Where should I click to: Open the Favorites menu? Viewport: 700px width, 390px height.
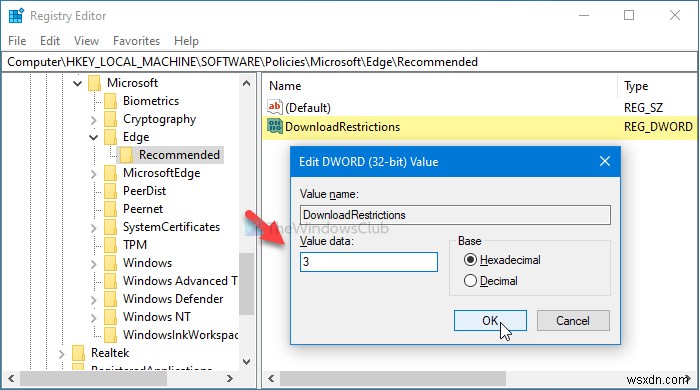click(136, 41)
